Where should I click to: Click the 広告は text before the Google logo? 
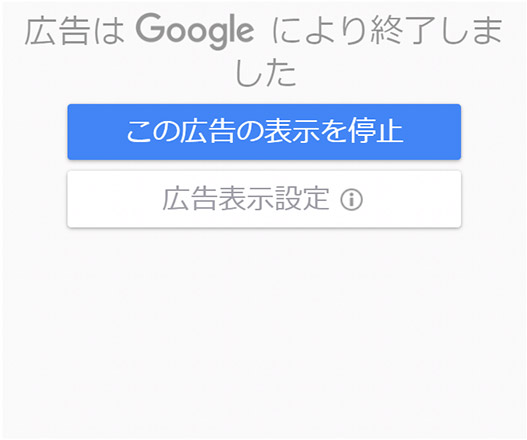pyautogui.click(x=75, y=32)
